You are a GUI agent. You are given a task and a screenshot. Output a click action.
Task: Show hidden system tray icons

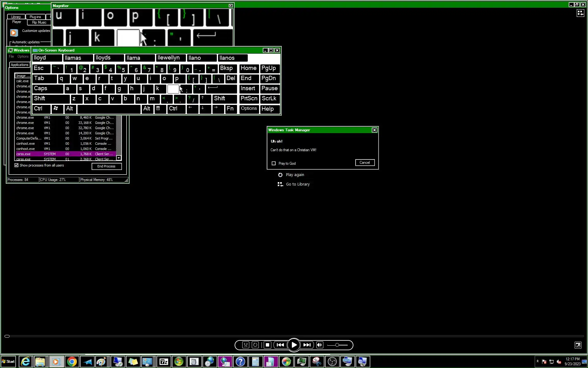(x=537, y=361)
